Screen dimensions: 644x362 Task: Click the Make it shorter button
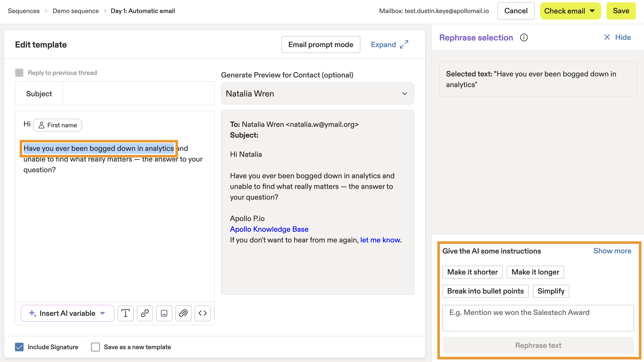[472, 272]
